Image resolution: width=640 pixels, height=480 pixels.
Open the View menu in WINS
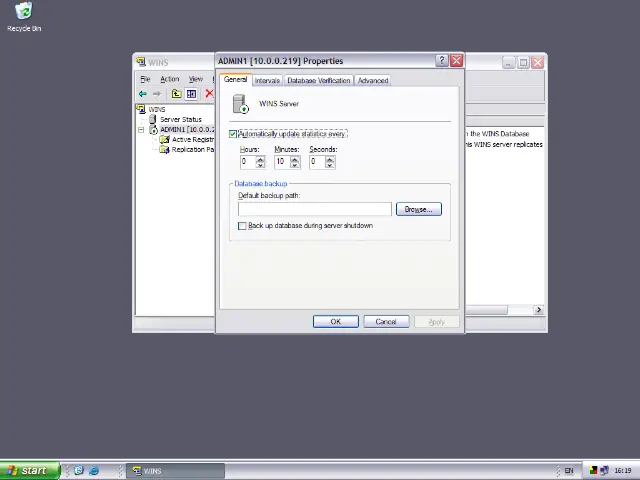point(196,79)
